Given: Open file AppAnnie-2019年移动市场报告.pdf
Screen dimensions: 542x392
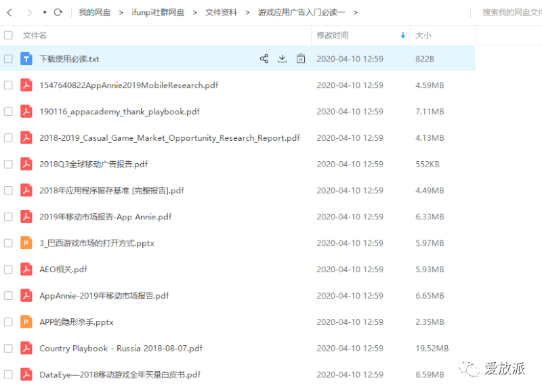Looking at the screenshot, I should [x=104, y=296].
